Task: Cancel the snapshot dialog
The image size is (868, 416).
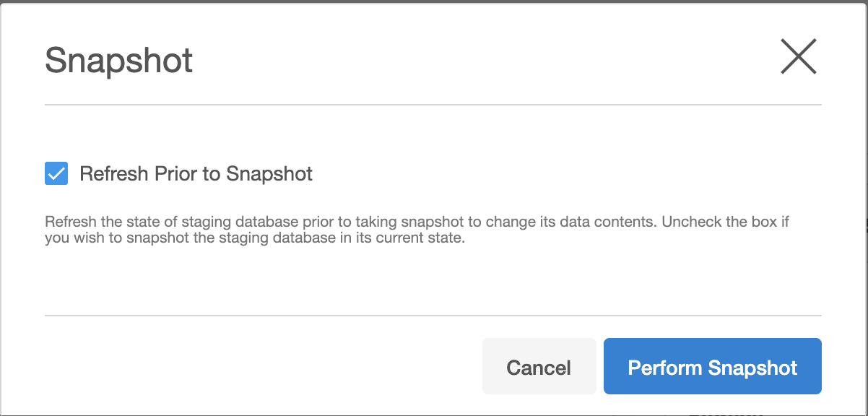Action: (x=539, y=367)
